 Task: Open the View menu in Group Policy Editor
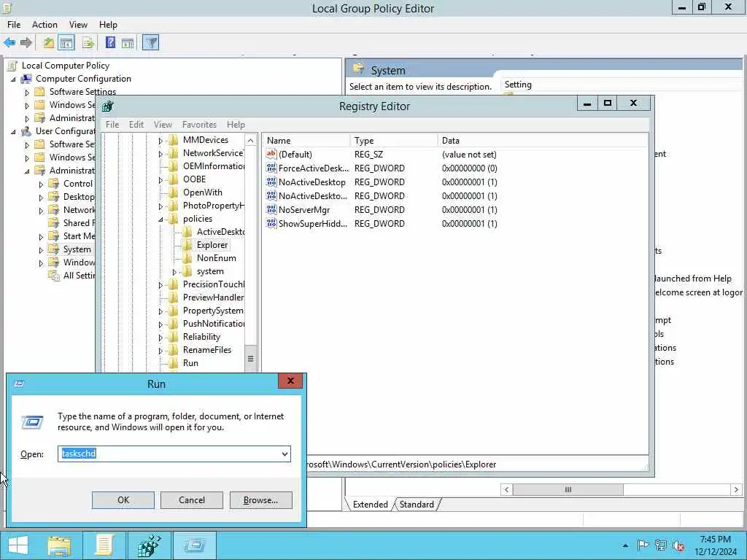point(78,25)
